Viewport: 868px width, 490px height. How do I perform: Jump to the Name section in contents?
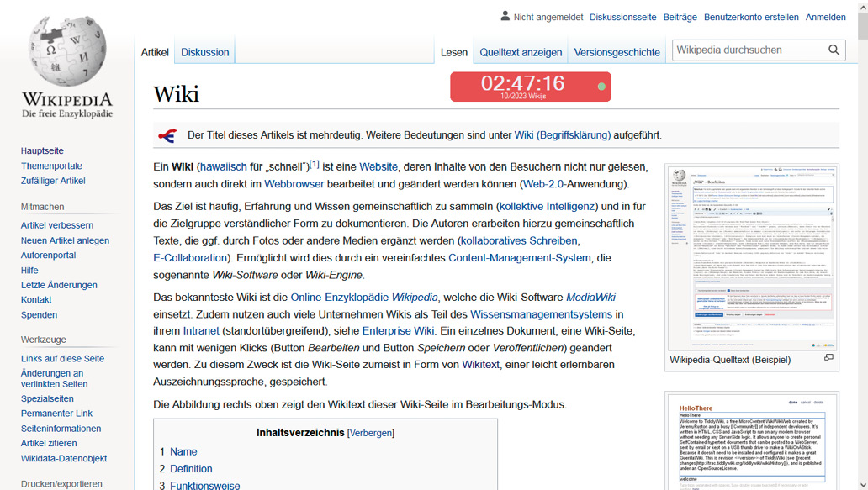click(183, 452)
